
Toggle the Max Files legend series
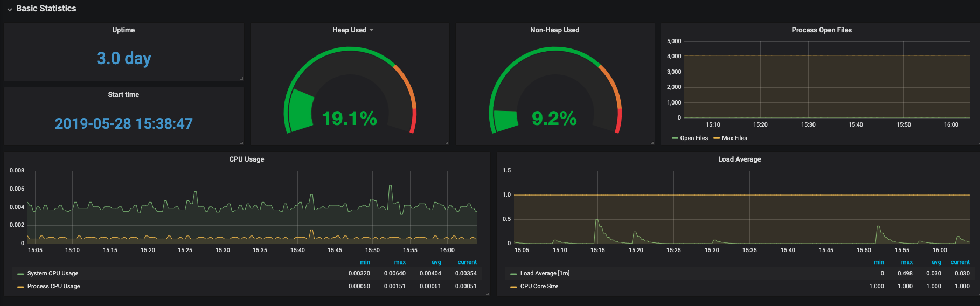click(734, 138)
